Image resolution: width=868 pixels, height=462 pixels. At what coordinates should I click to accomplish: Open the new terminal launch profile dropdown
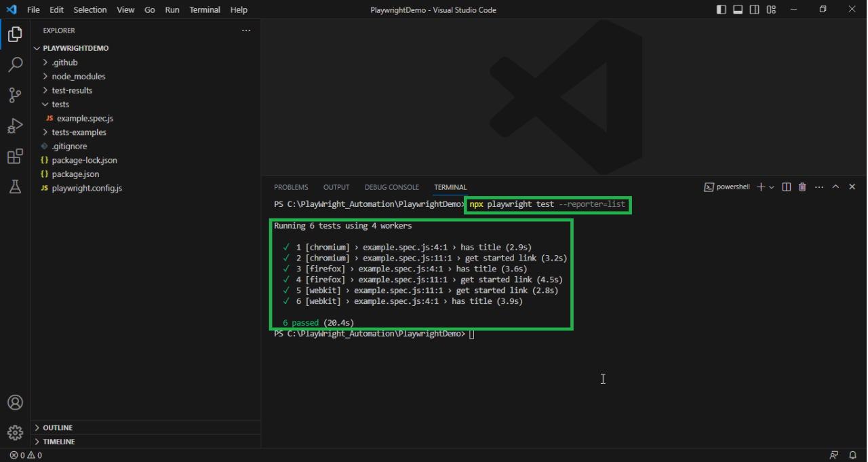[x=772, y=187]
